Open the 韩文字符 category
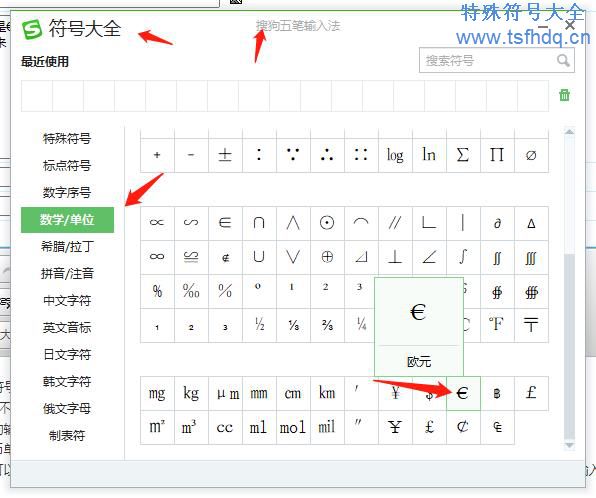Viewport: 596px width, 498px height. click(x=67, y=381)
